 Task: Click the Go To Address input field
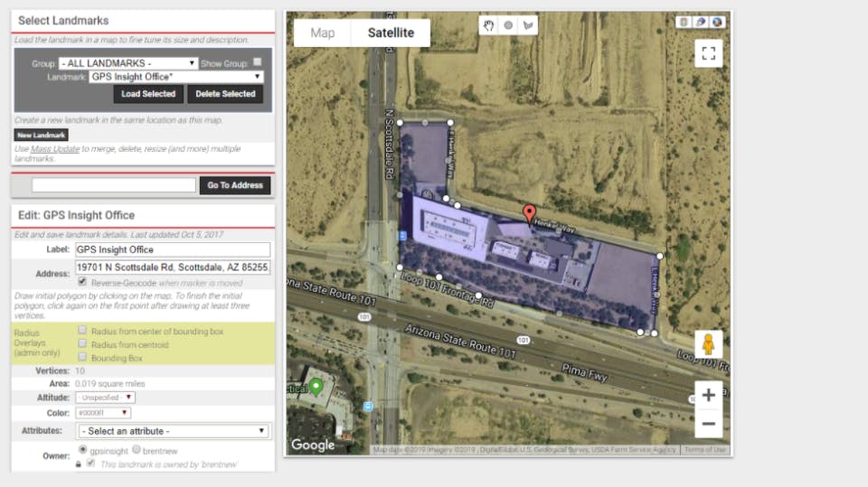coord(114,185)
